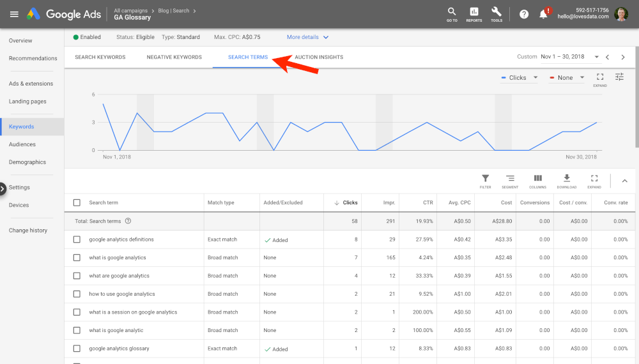Open the Go To search icon

452,14
